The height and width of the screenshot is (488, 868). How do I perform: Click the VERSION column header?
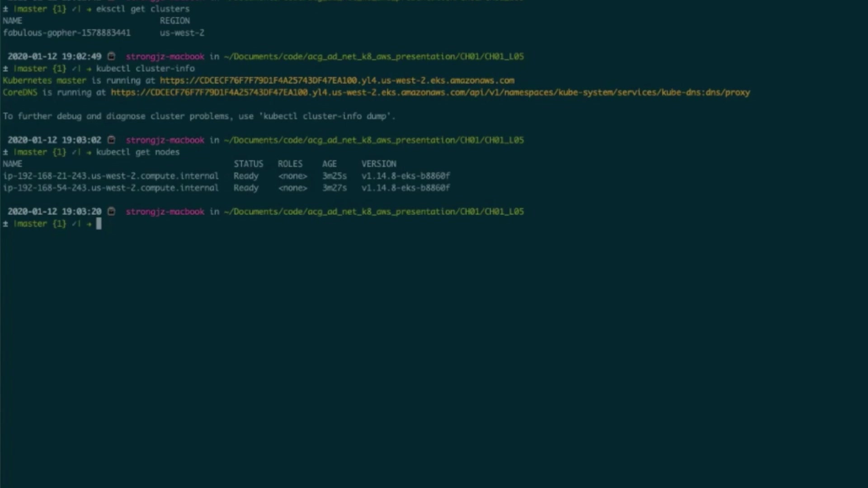click(378, 164)
